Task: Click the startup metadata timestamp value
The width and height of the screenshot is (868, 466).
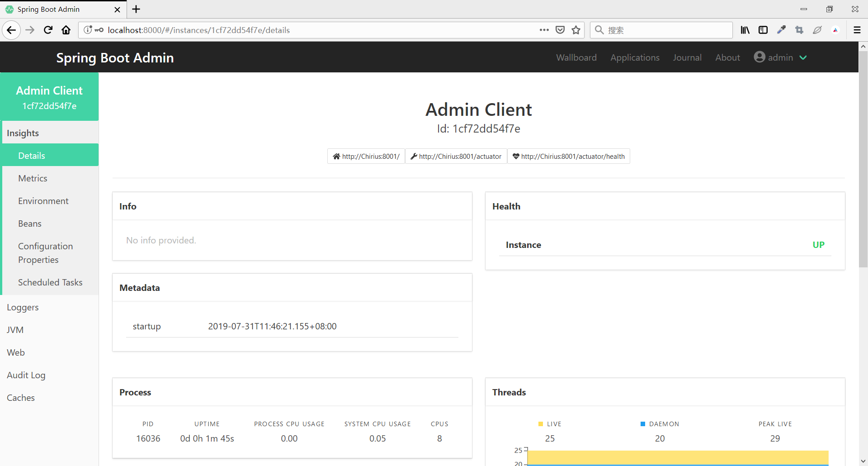Action: [272, 326]
